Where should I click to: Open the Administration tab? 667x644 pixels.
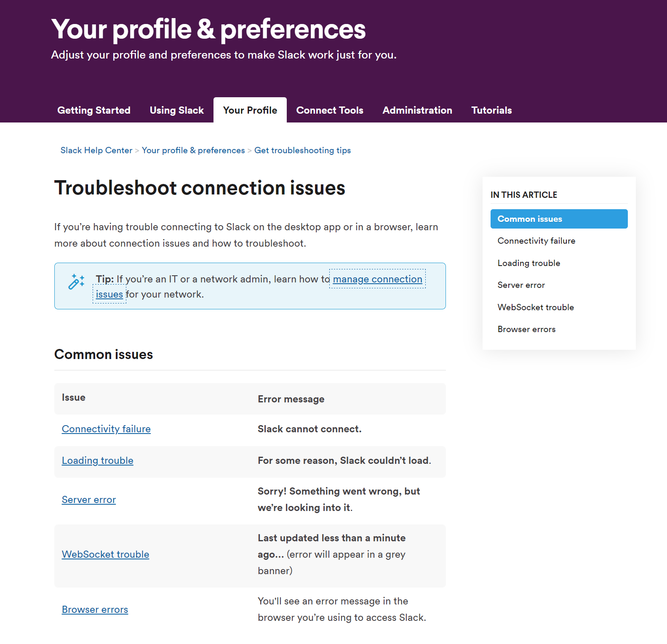tap(417, 110)
